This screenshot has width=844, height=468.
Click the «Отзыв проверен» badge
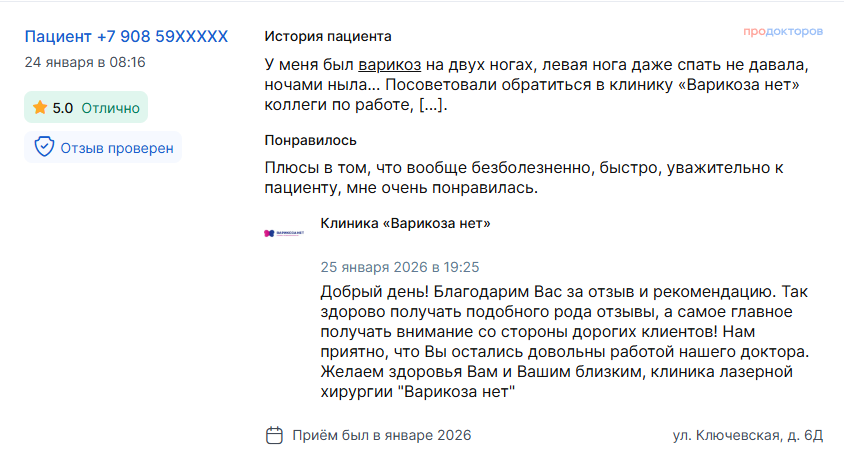[104, 148]
